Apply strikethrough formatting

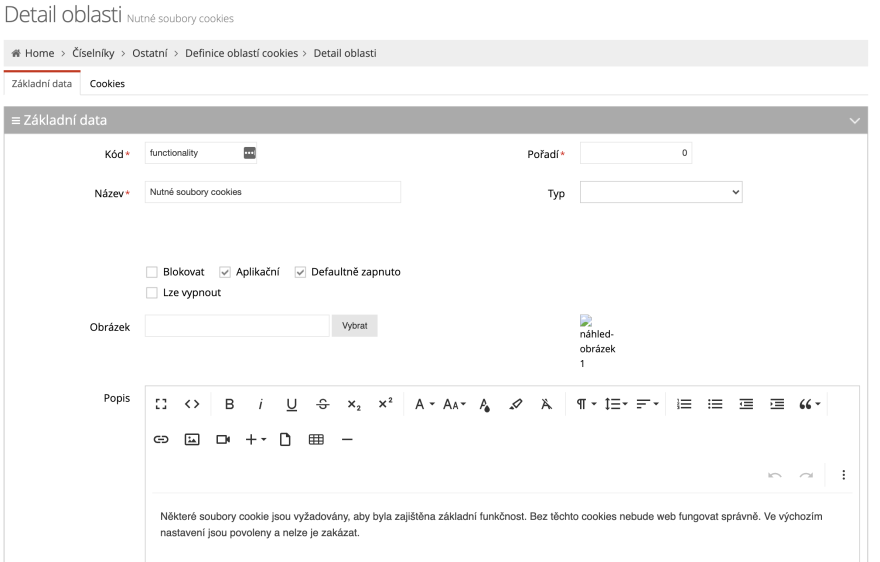[323, 404]
